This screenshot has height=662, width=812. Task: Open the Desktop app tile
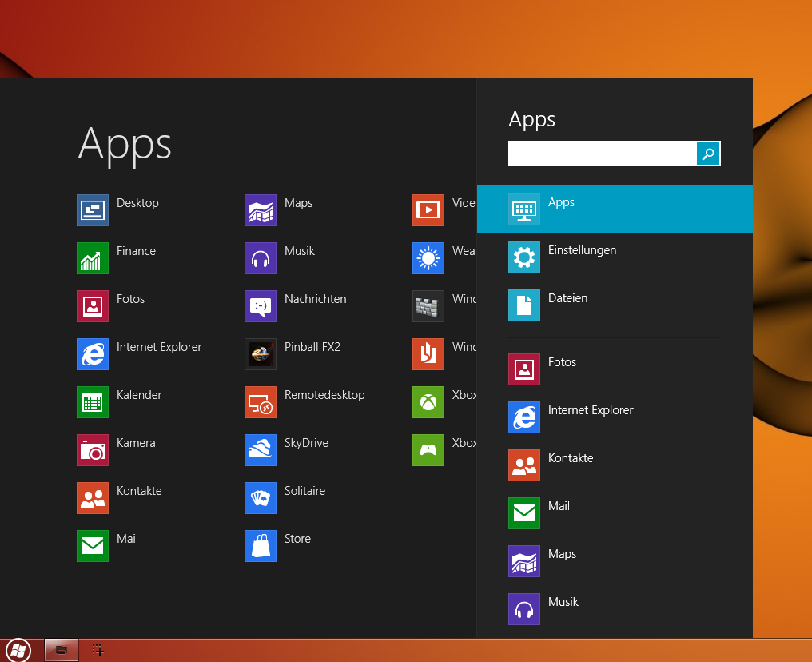92,209
